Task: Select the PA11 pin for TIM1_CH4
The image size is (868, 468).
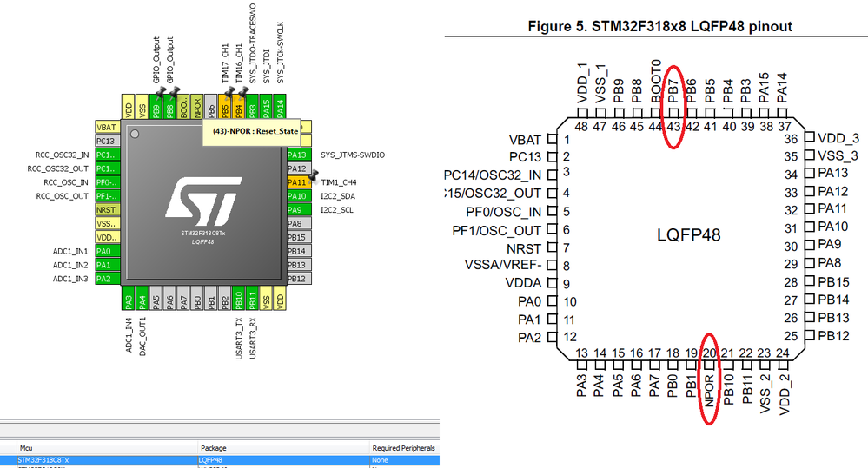Action: 299,182
